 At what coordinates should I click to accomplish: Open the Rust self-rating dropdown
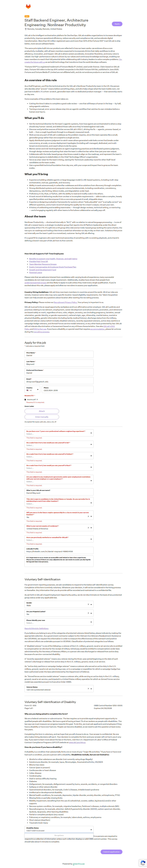[x=59, y=467]
